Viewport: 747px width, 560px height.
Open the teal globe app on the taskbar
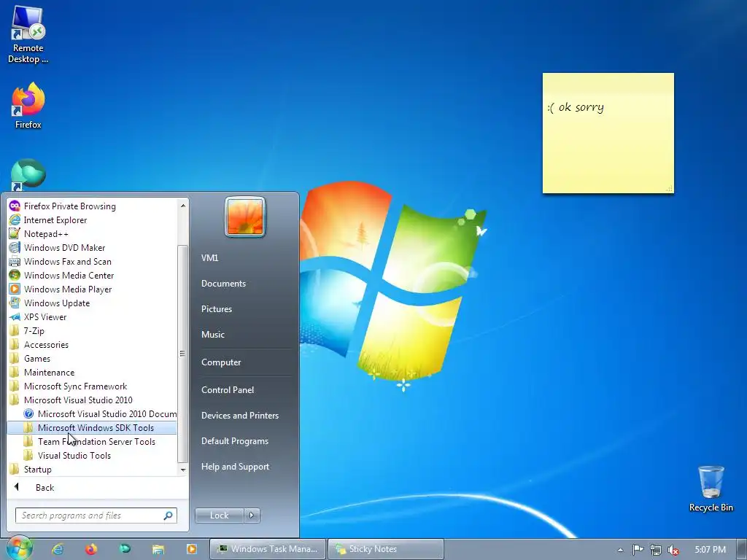pyautogui.click(x=125, y=549)
